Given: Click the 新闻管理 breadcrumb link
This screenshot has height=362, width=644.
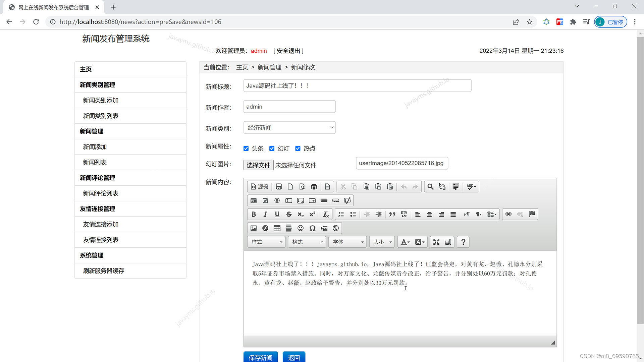Looking at the screenshot, I should pos(270,67).
